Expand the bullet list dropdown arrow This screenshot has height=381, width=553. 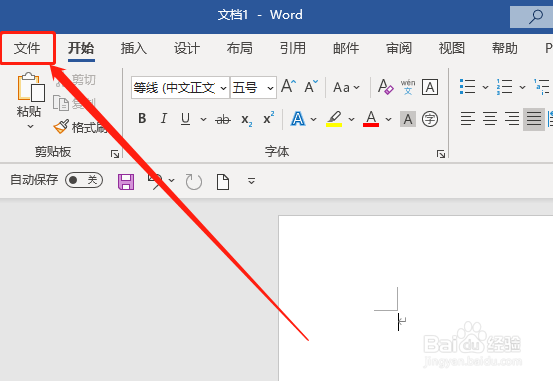click(x=485, y=87)
